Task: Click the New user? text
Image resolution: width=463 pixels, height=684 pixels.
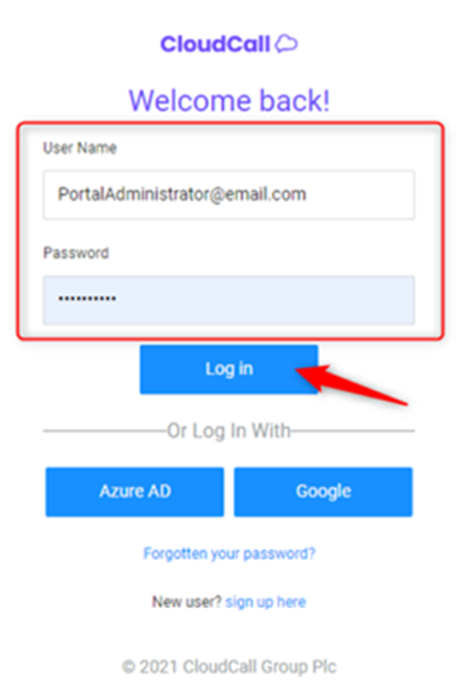Action: pos(187,602)
